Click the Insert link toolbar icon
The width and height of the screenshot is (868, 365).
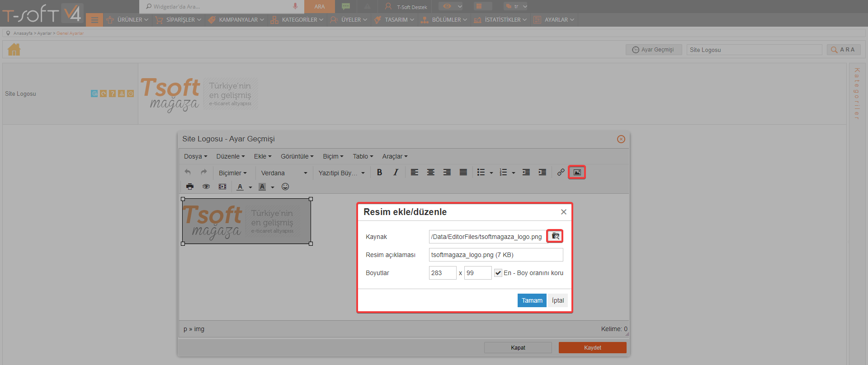point(561,172)
